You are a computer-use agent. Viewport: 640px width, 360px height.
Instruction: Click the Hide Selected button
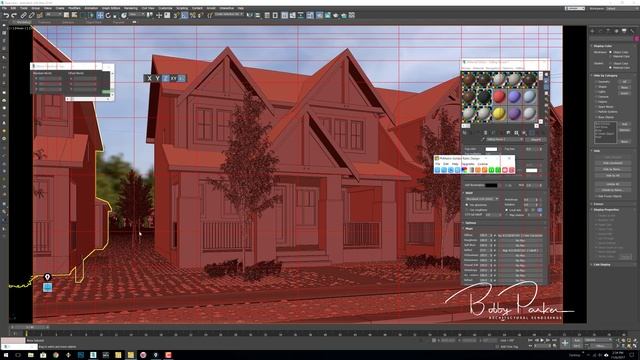click(x=612, y=157)
